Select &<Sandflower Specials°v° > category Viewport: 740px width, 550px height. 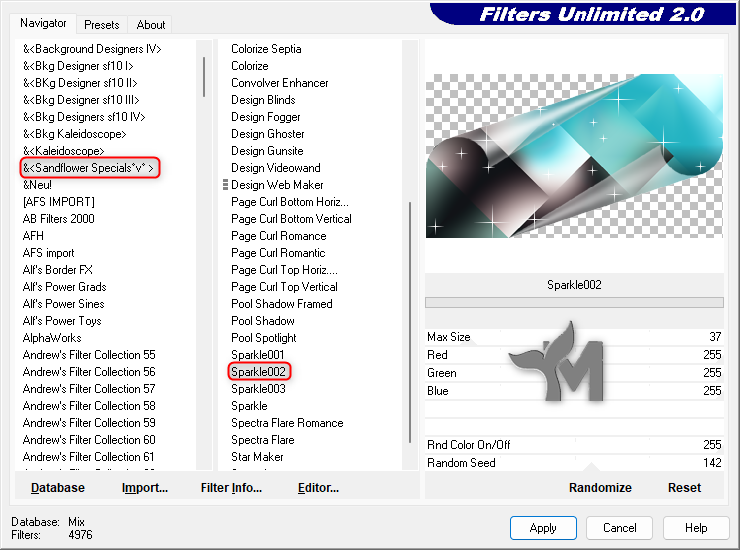point(90,168)
